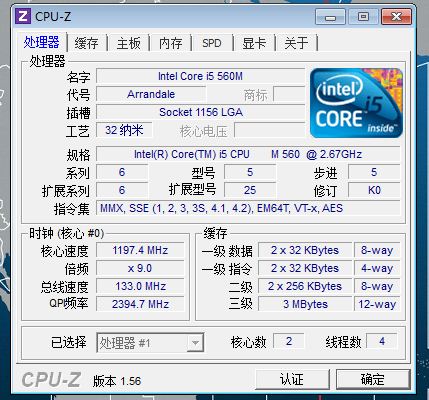Image resolution: width=429 pixels, height=400 pixels.
Task: Click the 线程数 value 4
Action: [x=382, y=341]
